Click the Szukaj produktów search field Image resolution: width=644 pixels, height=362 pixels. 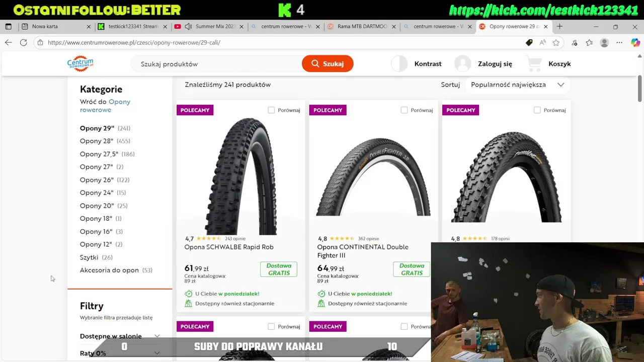coord(216,64)
